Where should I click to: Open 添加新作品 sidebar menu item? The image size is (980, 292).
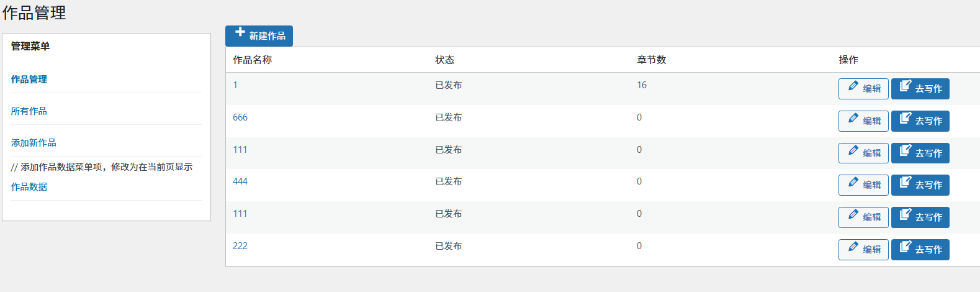[34, 143]
